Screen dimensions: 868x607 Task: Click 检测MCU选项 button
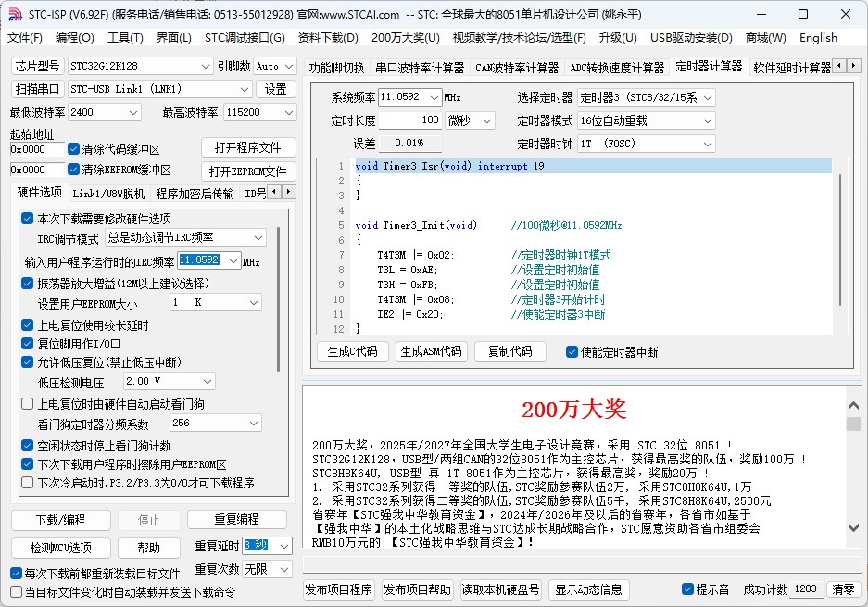click(x=61, y=548)
